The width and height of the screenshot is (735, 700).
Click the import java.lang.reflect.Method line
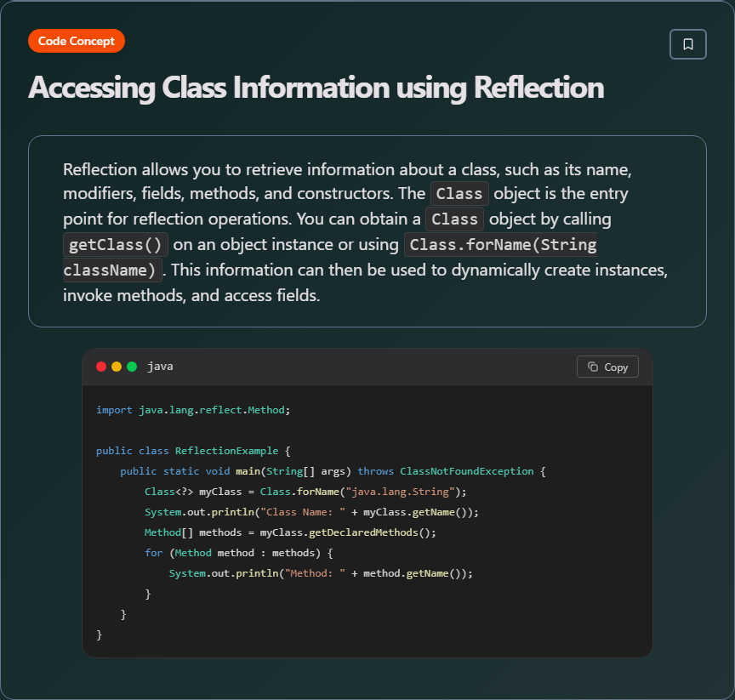point(193,410)
